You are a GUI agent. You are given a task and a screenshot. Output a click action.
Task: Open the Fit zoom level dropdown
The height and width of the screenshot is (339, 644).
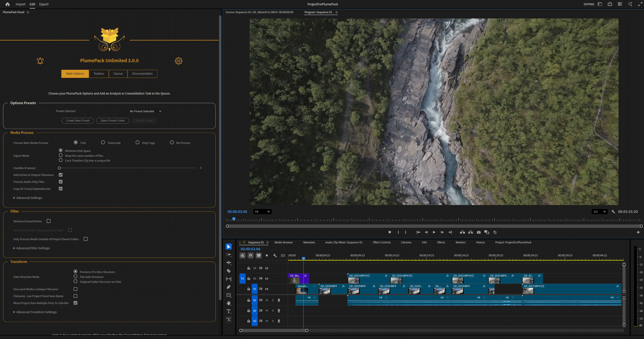pyautogui.click(x=262, y=212)
